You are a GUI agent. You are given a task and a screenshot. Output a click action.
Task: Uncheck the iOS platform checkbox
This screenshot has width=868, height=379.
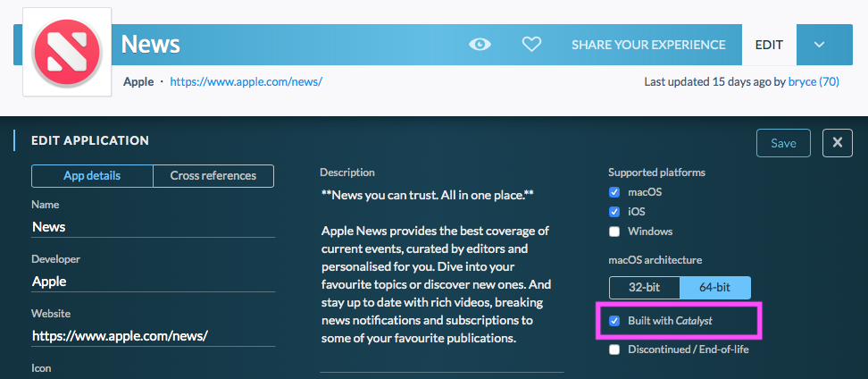tap(613, 212)
